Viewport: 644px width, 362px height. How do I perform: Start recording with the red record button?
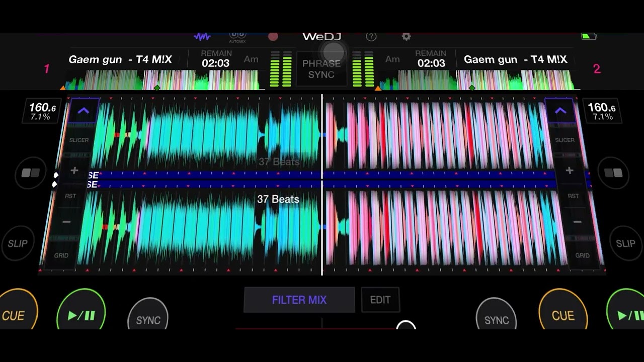pyautogui.click(x=273, y=36)
